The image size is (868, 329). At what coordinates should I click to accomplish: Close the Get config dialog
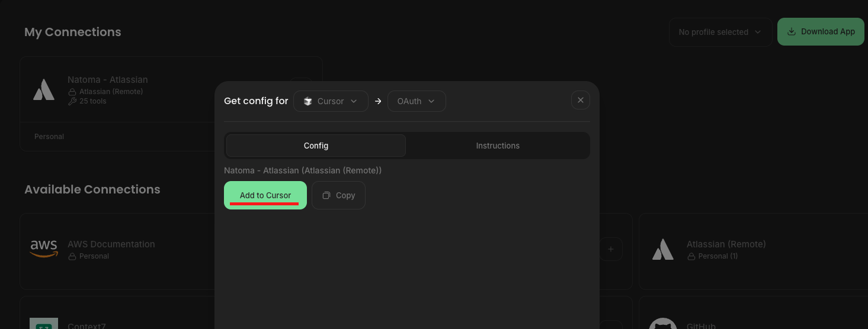click(581, 101)
